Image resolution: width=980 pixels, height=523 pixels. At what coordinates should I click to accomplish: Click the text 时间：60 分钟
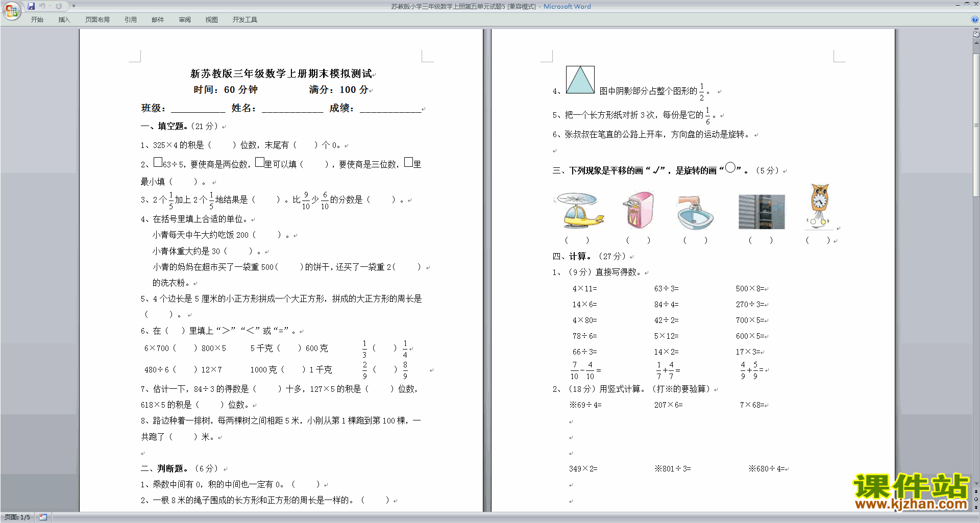coord(226,90)
